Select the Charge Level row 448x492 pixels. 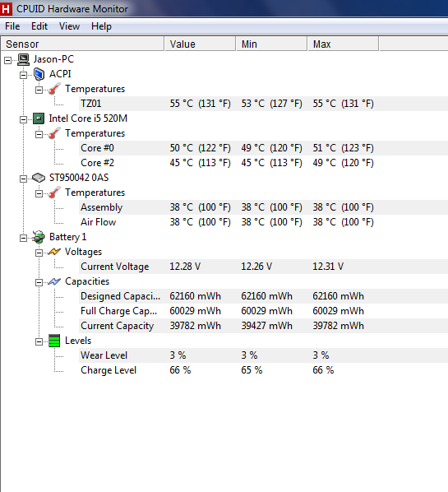coord(263,370)
